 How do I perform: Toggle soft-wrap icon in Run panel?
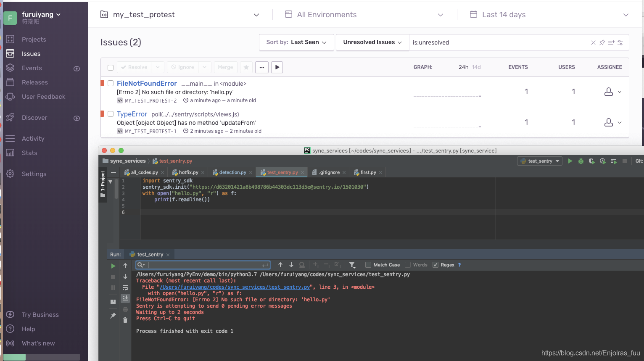coord(125,288)
